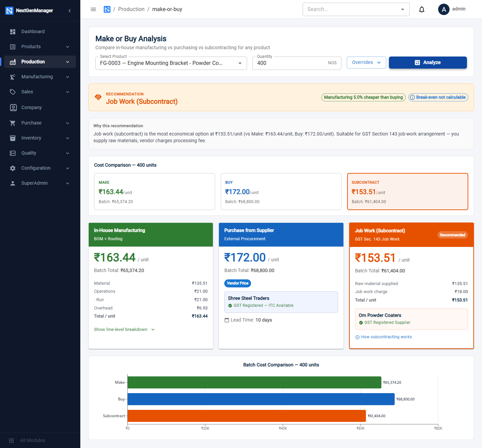Click the green Make bar in chart

[254, 382]
